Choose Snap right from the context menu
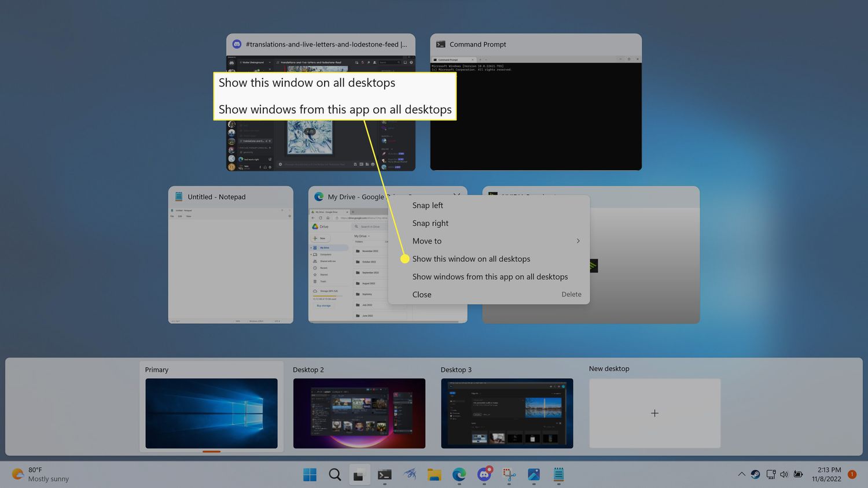The image size is (868, 488). pyautogui.click(x=431, y=223)
